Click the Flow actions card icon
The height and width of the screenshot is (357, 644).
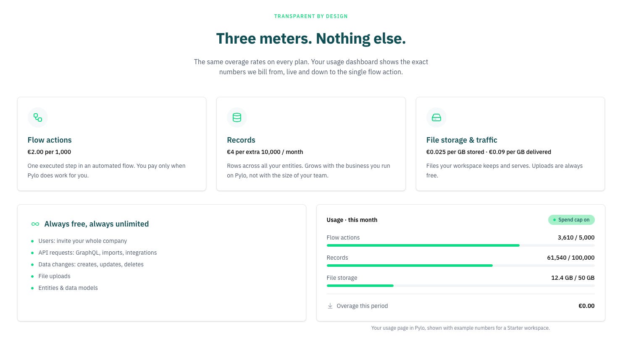click(x=38, y=117)
